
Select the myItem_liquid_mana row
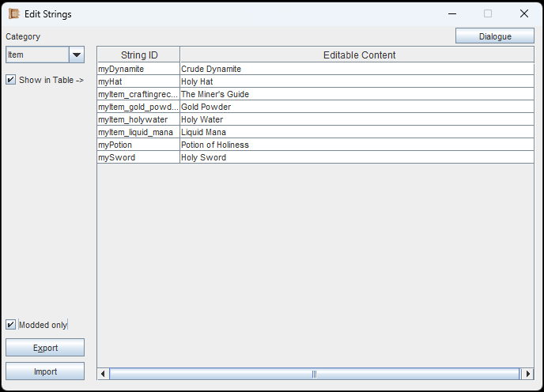click(x=138, y=132)
